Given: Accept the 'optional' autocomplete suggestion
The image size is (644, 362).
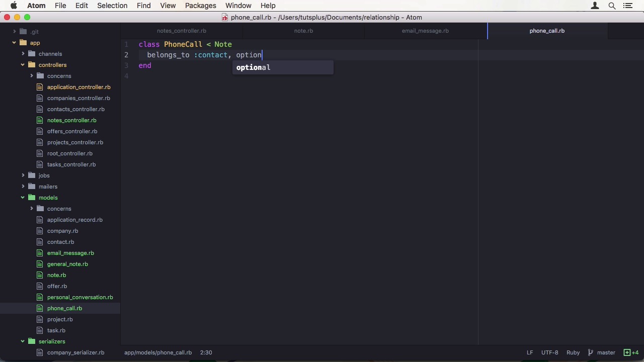Looking at the screenshot, I should 282,67.
